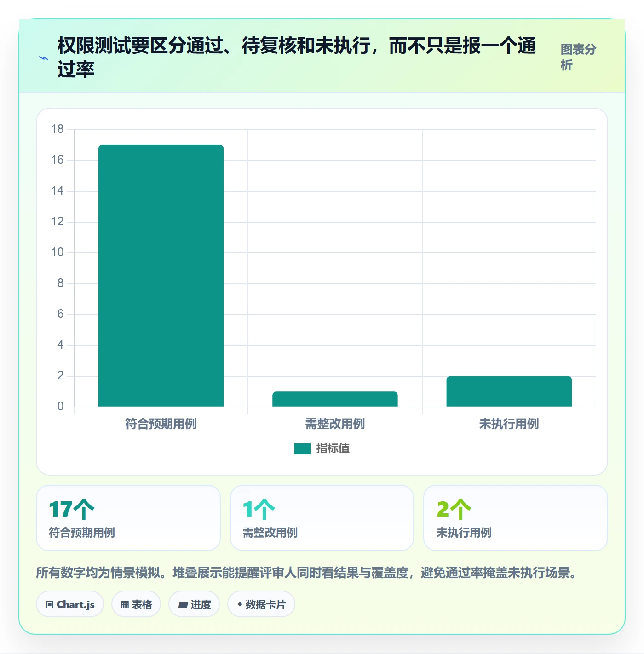
Task: Click the 未执行用例 bar in the chart
Action: tap(509, 391)
